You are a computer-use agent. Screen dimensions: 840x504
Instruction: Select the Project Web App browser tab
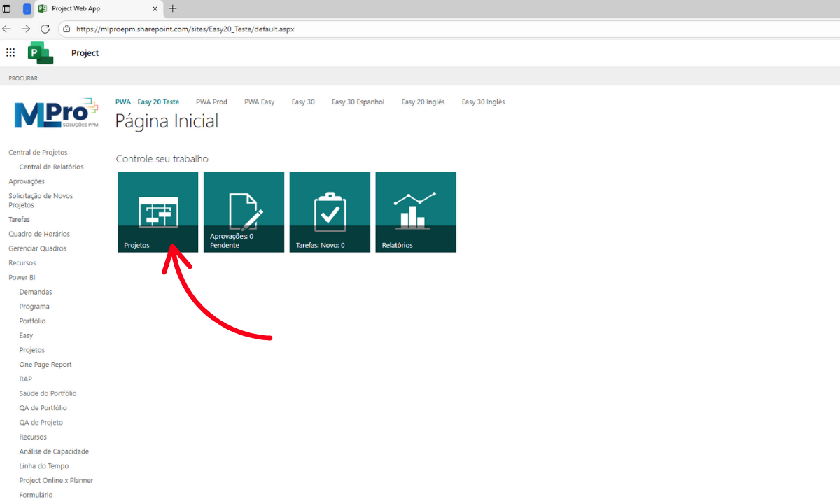click(x=99, y=9)
